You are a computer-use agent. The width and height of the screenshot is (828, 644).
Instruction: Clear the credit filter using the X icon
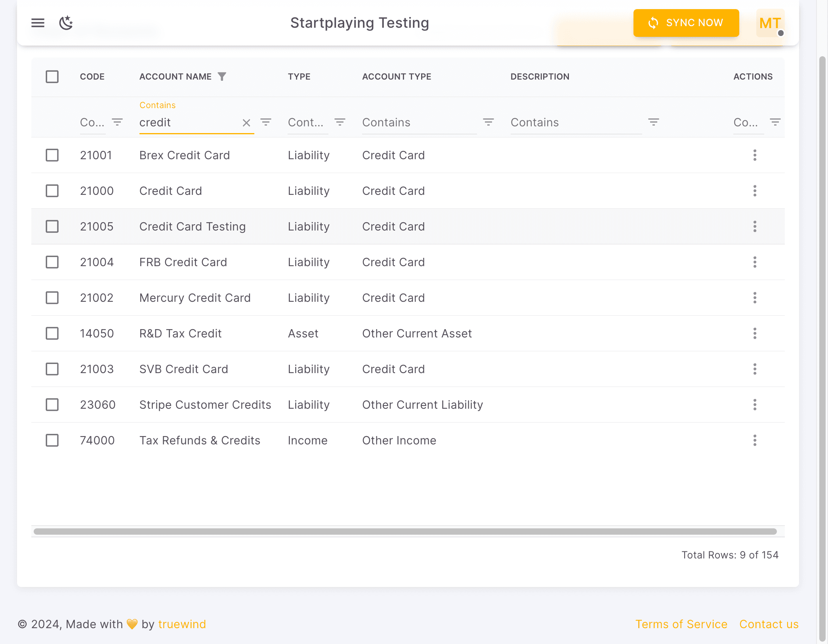coord(246,123)
